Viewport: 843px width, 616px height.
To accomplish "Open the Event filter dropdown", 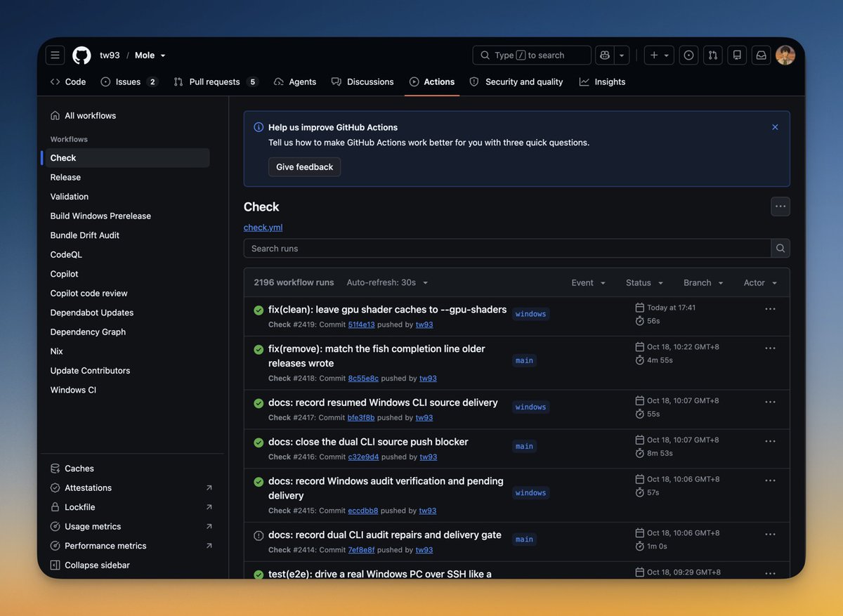I will pos(589,282).
